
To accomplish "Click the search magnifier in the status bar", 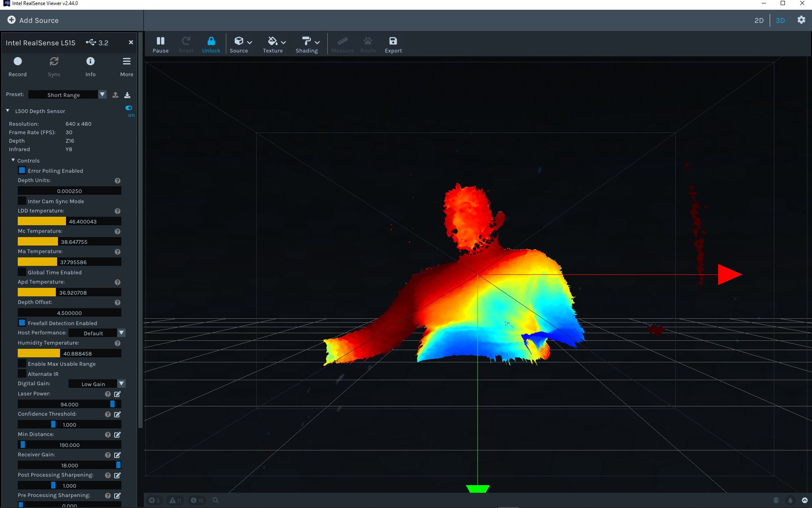I will (216, 500).
